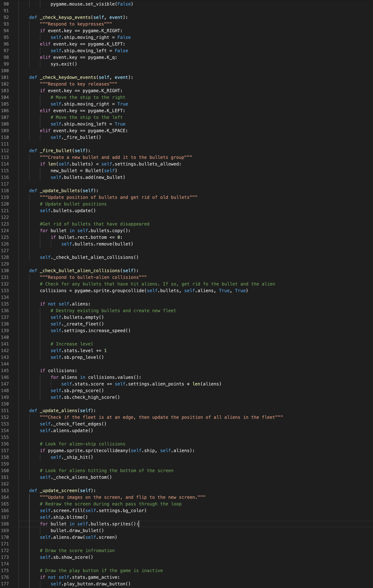Select the "_update_aliens" function name
The width and height of the screenshot is (373, 588).
click(58, 410)
